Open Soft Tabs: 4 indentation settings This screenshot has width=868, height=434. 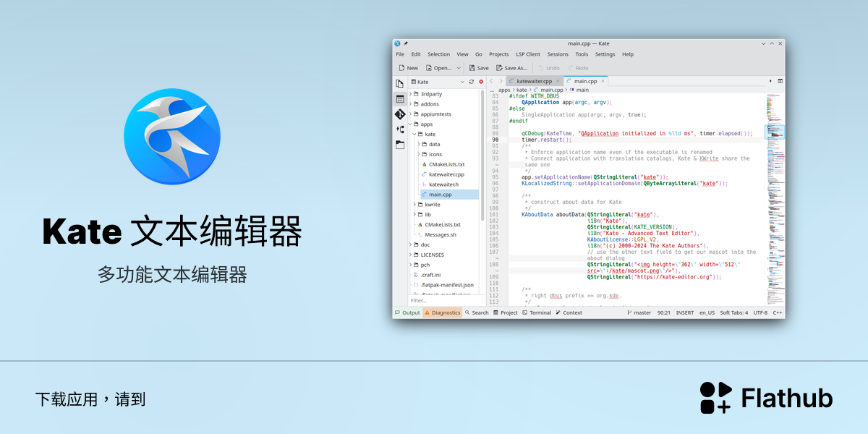point(734,312)
